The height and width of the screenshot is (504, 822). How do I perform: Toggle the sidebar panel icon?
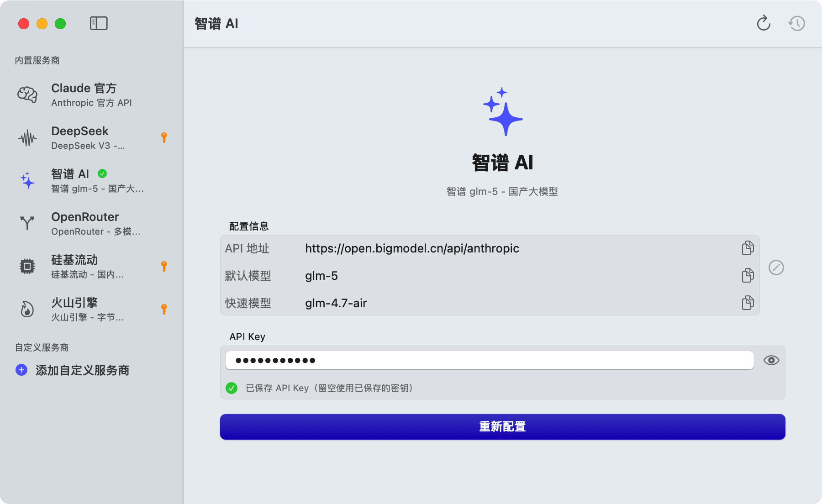[x=99, y=23]
